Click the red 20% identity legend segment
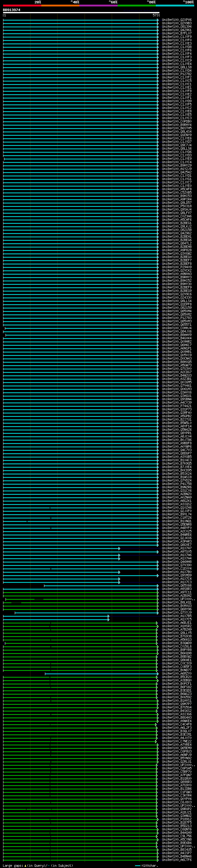 (x=22, y=6)
